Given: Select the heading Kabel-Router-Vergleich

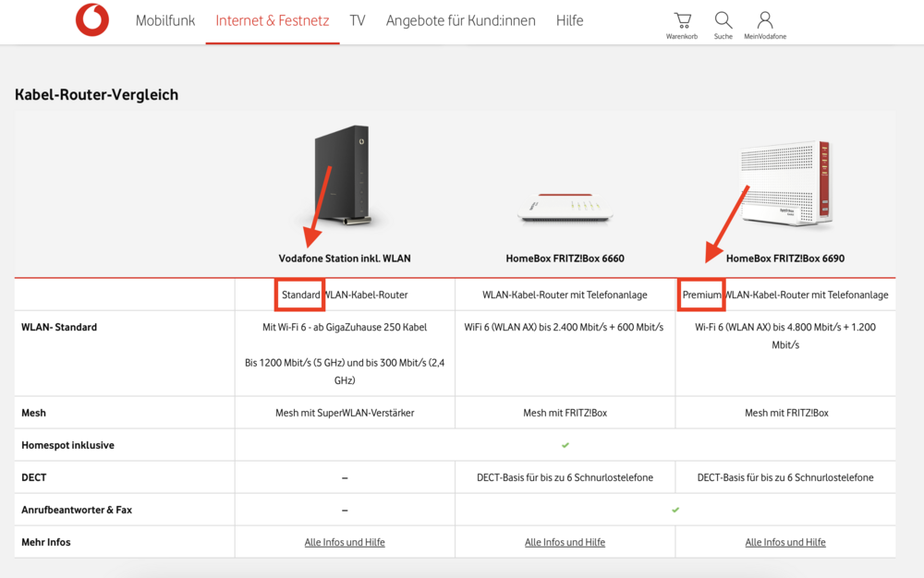Looking at the screenshot, I should point(97,95).
